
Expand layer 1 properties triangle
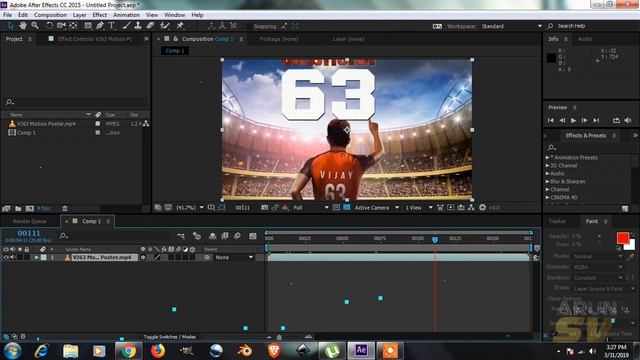point(36,258)
